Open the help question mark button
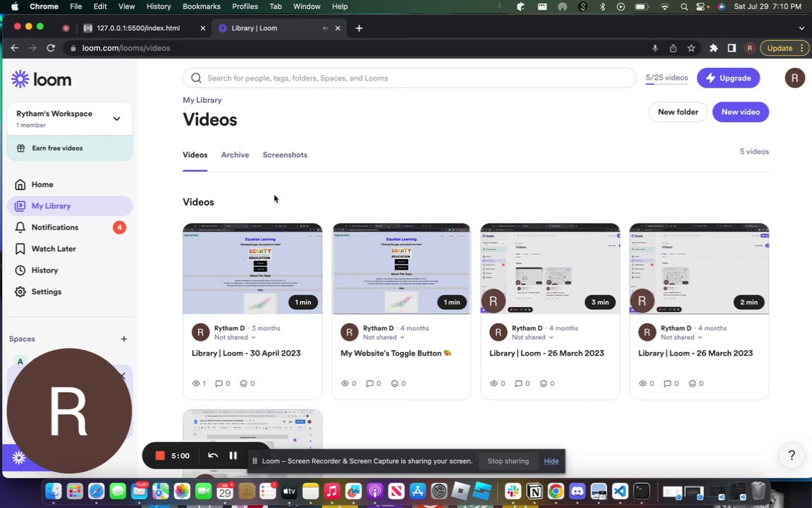 792,455
